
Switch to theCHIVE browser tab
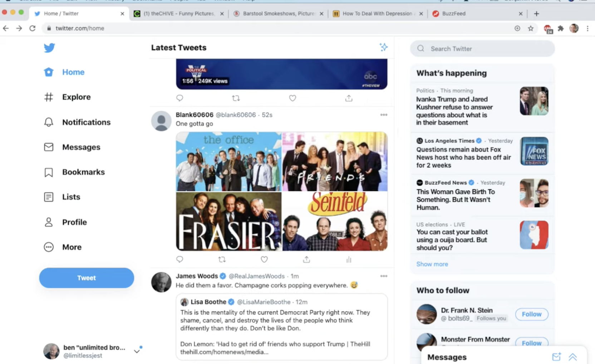[179, 14]
